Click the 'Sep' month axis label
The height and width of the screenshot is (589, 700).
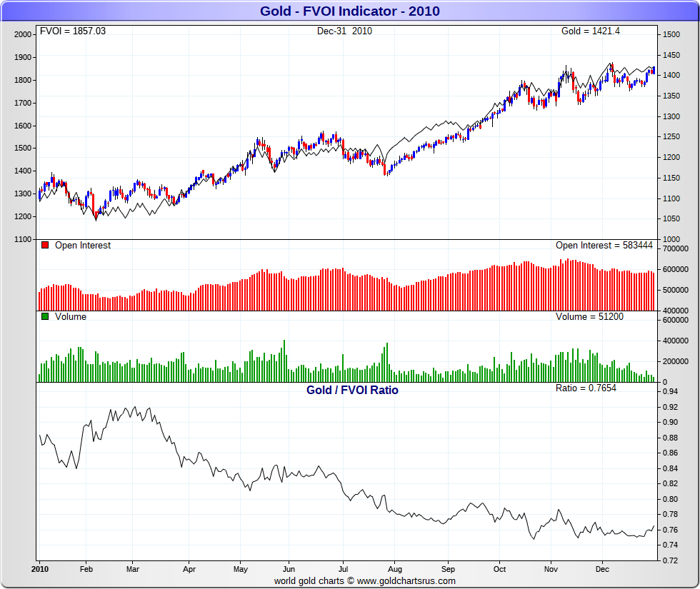(449, 570)
